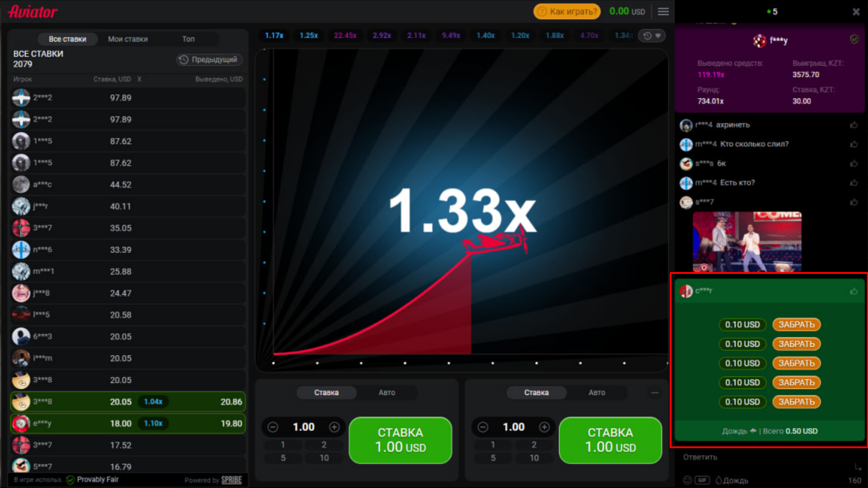Like the message from r***4

tap(854, 125)
